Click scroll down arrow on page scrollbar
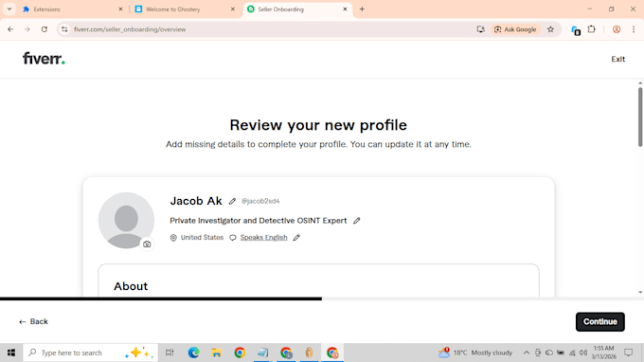This screenshot has width=644, height=362. click(x=640, y=292)
